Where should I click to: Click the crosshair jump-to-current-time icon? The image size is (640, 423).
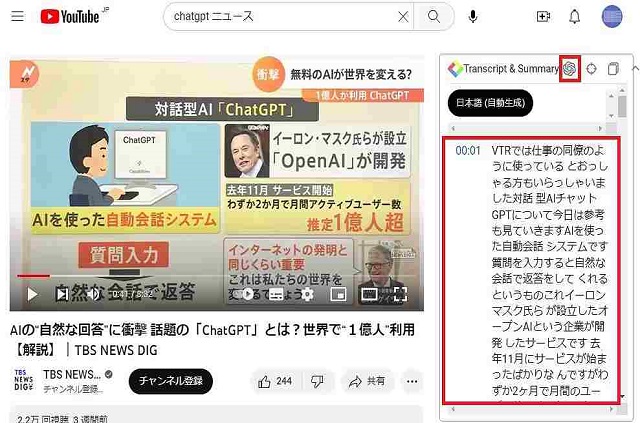[591, 69]
